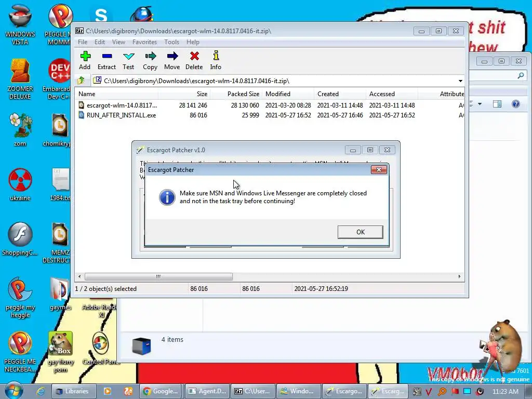
Task: Sort by the Accessed column header
Action: tap(392, 94)
